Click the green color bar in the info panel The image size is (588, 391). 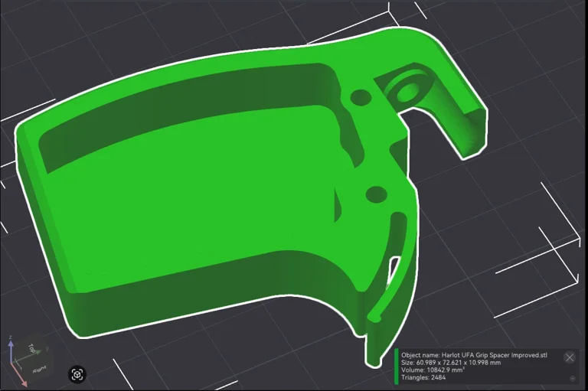coord(397,367)
